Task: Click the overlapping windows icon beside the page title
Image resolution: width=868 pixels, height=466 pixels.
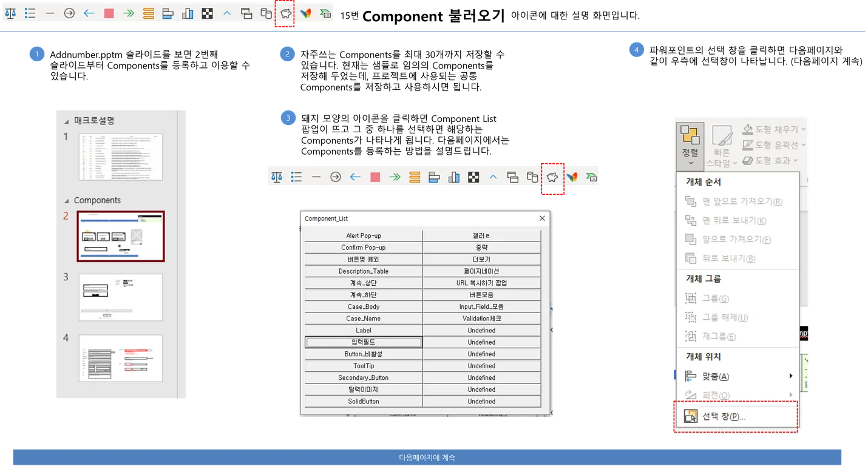Action: pyautogui.click(x=246, y=13)
